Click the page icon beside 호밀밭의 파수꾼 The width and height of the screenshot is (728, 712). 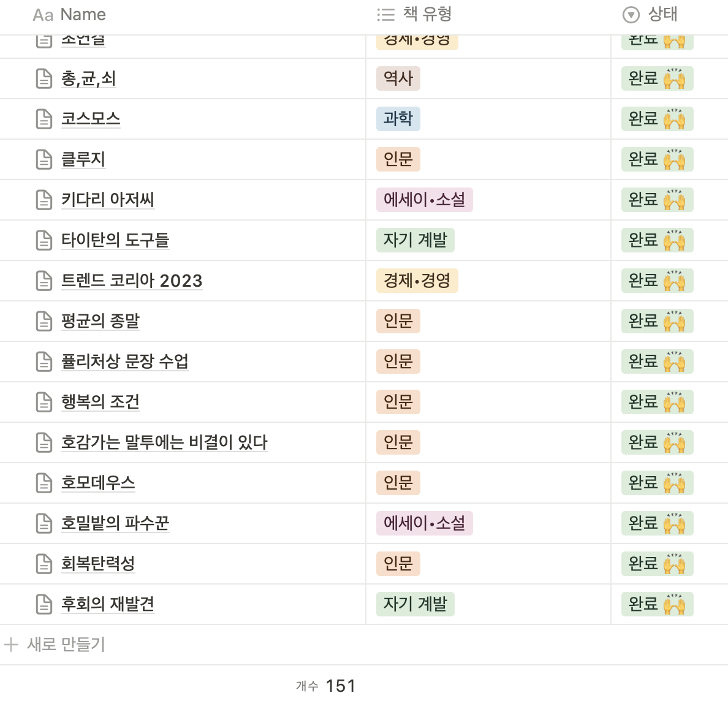(44, 523)
